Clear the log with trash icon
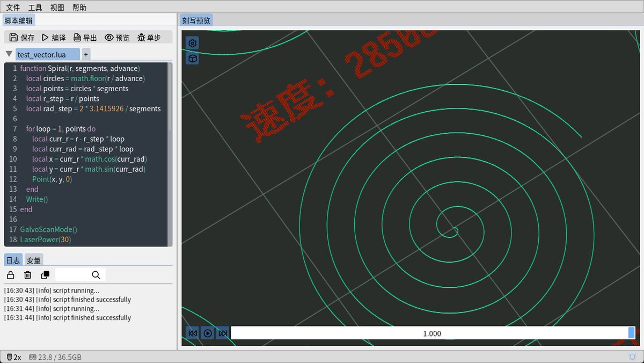 (28, 275)
